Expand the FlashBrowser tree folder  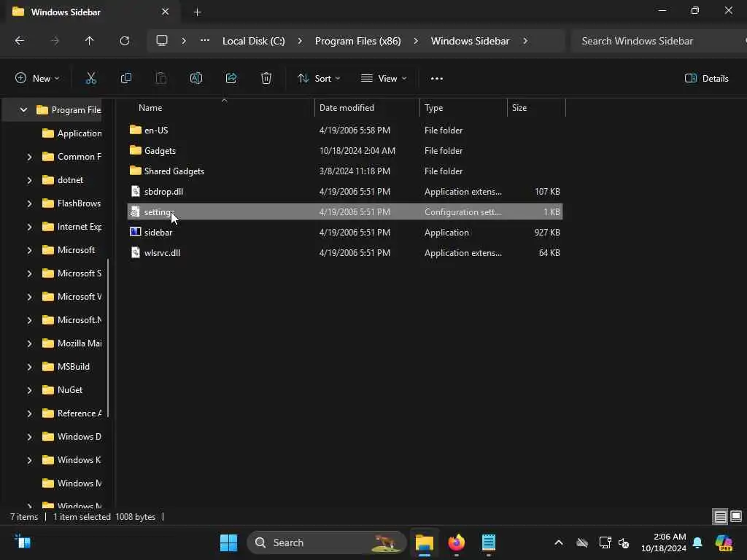click(x=29, y=203)
